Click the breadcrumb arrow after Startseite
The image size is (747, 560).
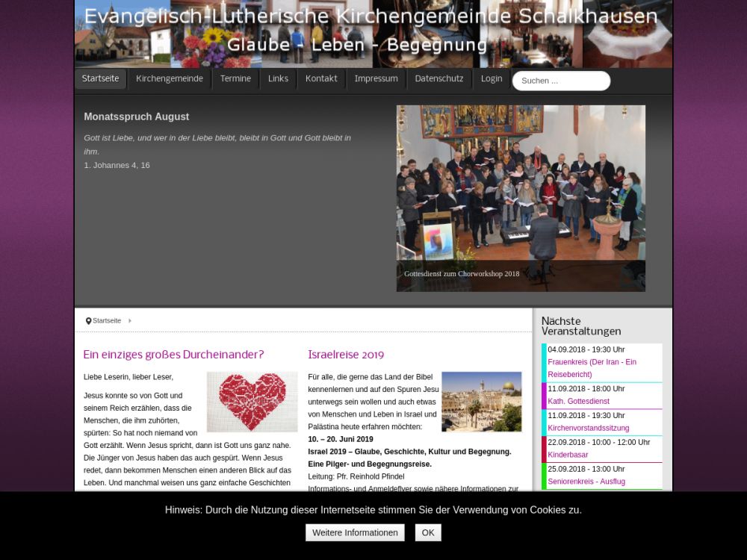coord(130,321)
